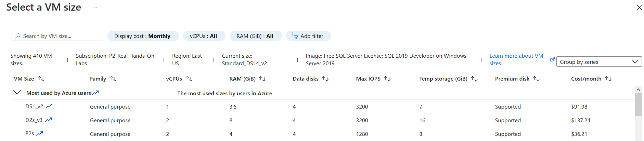Sort the vCPUs column
Image resolution: width=644 pixels, height=141 pixels.
click(x=189, y=79)
